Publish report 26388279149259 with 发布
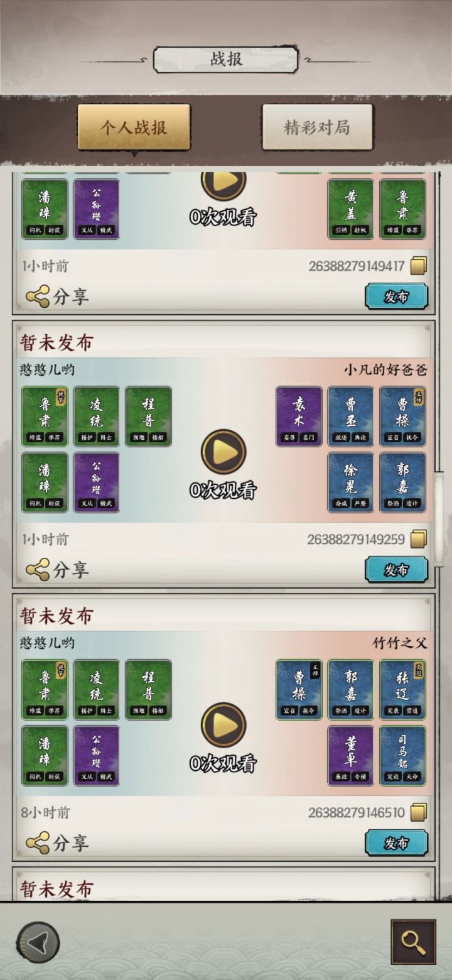Screen dimensions: 452x980 397,570
